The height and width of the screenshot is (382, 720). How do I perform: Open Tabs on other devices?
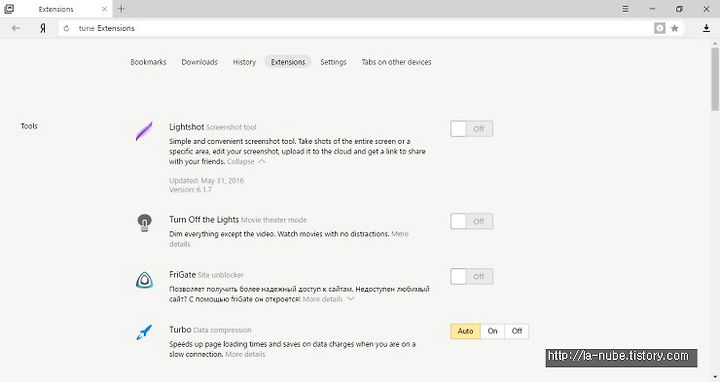[x=396, y=62]
